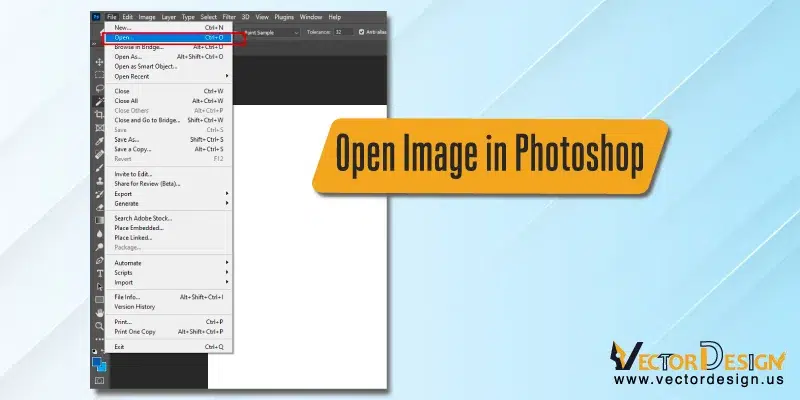
Task: Select the Brush tool
Action: (x=99, y=168)
